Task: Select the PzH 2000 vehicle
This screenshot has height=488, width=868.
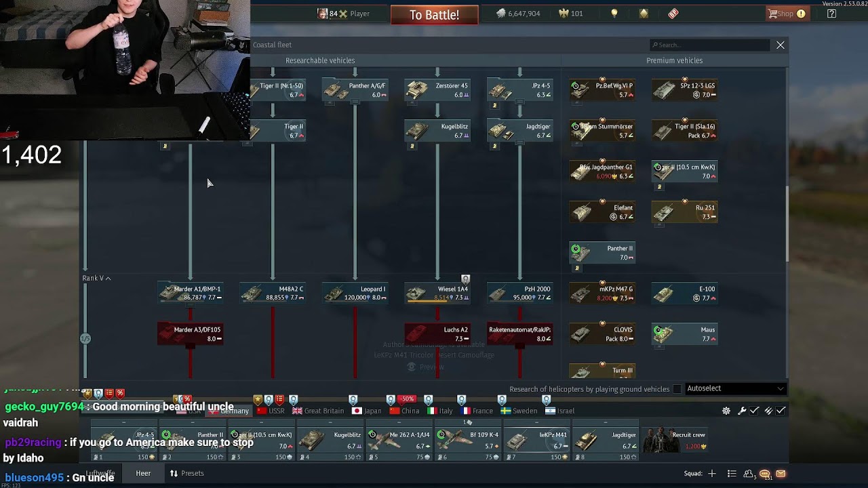Action: tap(519, 293)
